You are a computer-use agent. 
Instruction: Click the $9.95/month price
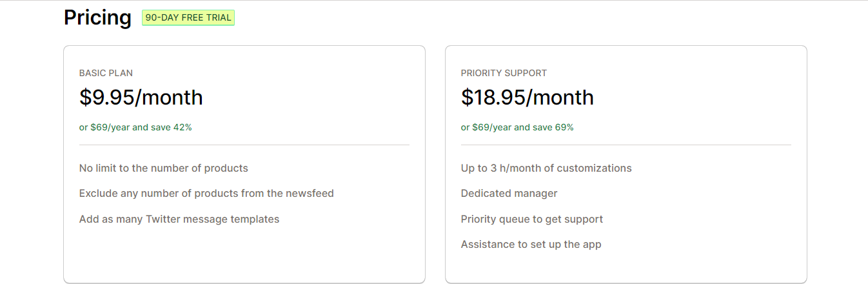coord(141,97)
